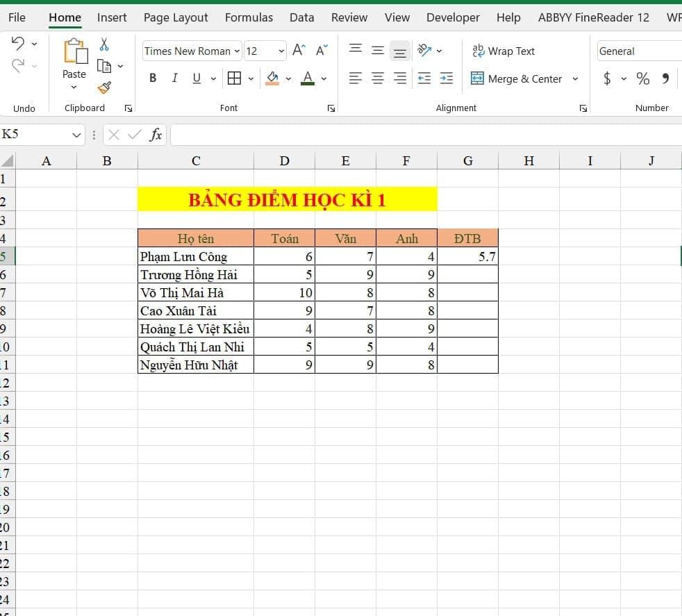Click the Paste clipboard icon
This screenshot has height=616, width=682.
pyautogui.click(x=76, y=51)
